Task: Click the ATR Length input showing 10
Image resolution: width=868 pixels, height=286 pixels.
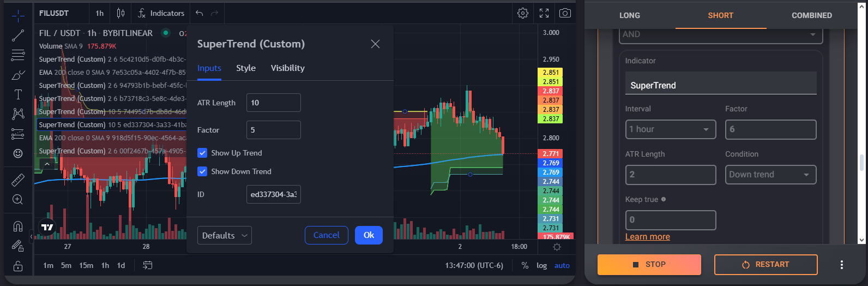Action: (274, 103)
